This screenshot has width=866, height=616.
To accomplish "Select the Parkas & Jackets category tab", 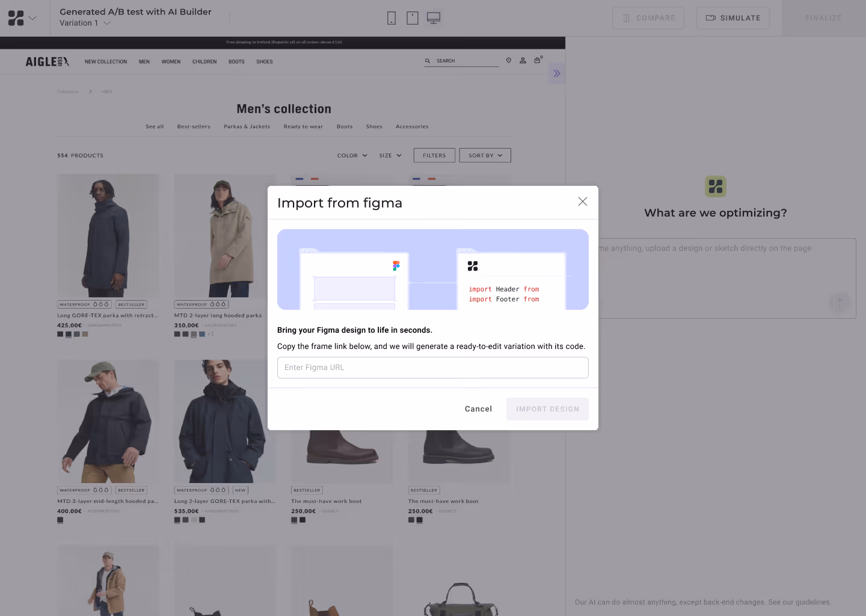I will [x=247, y=127].
